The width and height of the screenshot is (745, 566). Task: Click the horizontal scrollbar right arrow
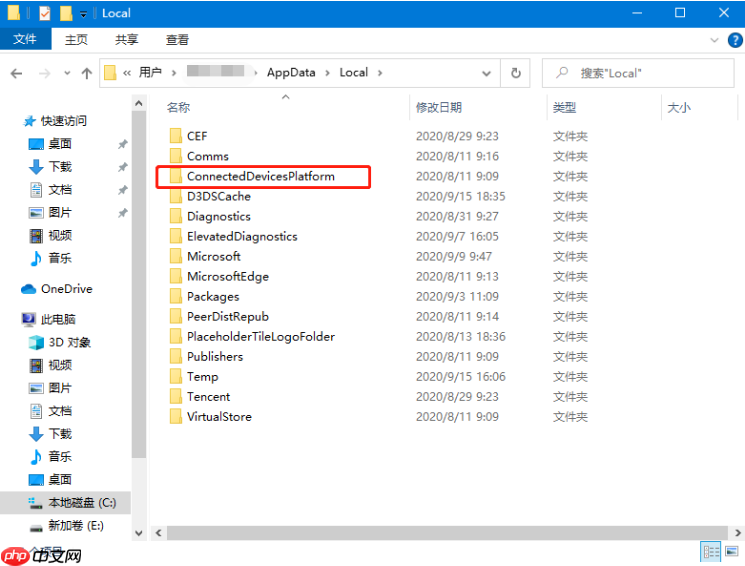tap(738, 533)
